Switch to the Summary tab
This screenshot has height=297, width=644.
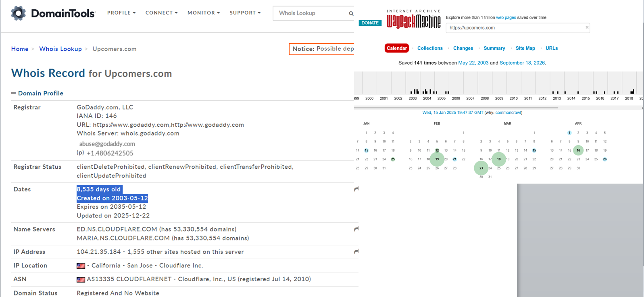(x=494, y=48)
